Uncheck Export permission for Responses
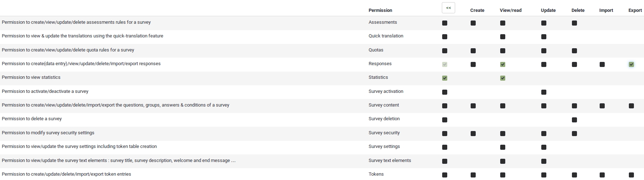 tap(631, 64)
